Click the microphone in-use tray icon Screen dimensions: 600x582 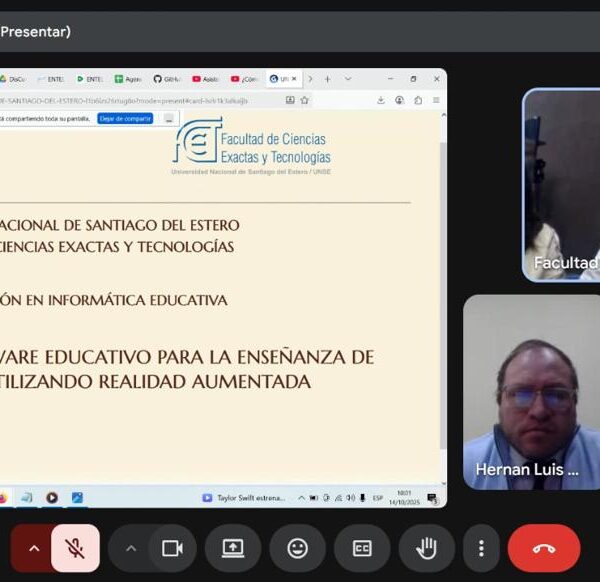[x=363, y=498]
